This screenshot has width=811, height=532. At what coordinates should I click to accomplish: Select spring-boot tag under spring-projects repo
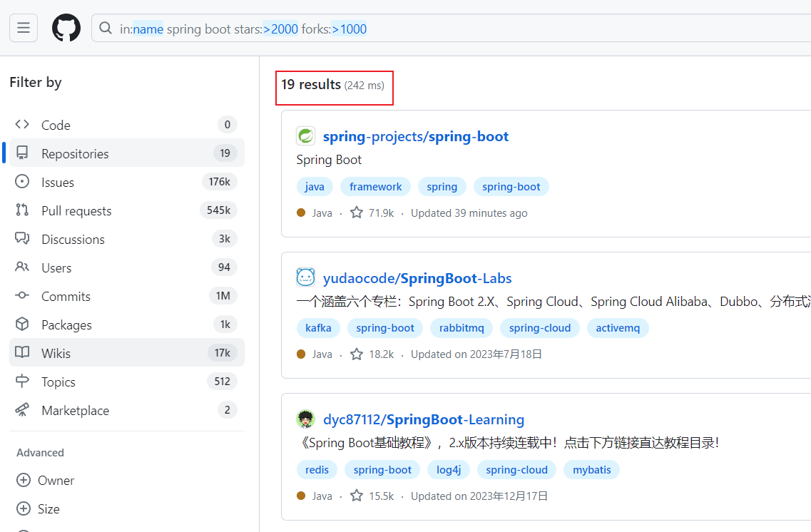point(511,187)
